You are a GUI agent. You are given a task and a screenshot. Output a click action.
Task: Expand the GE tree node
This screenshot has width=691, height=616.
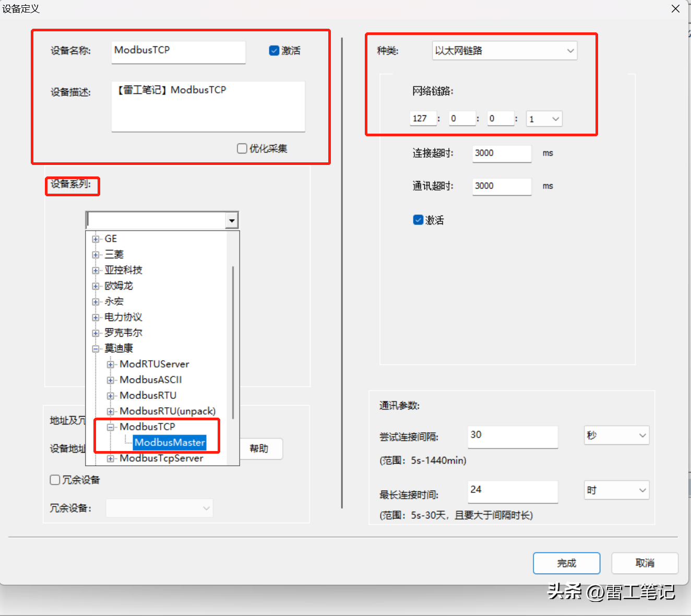(96, 239)
